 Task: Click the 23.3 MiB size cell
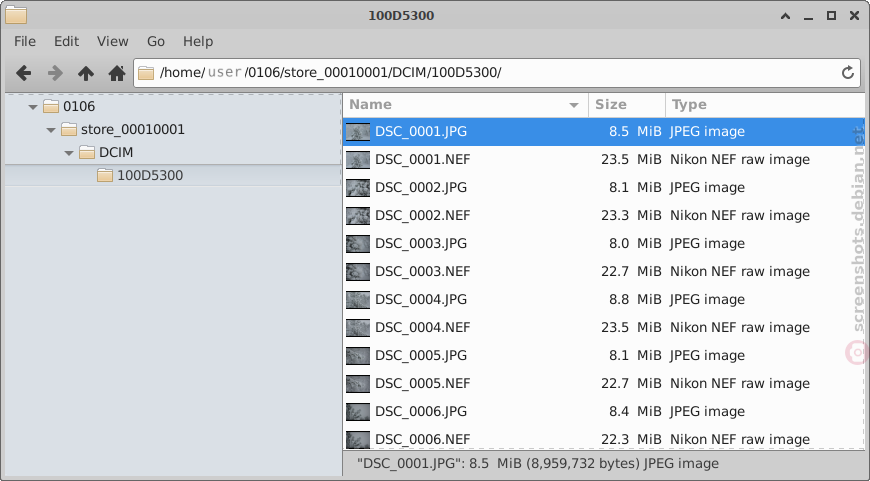tap(631, 216)
